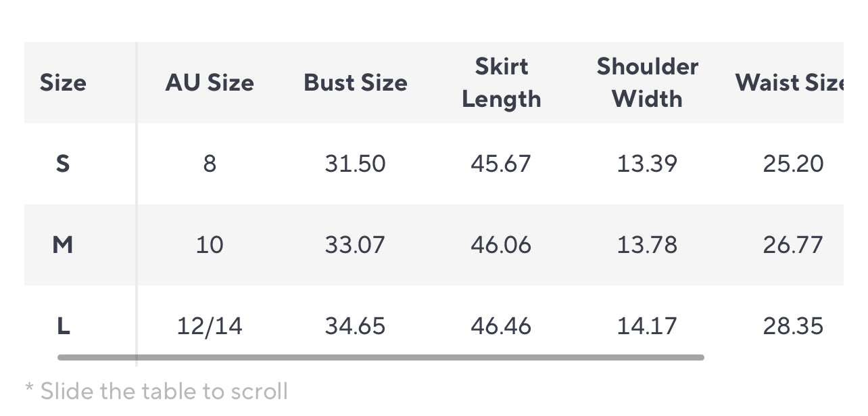
Task: Click the Bust Size column header
Action: click(356, 83)
